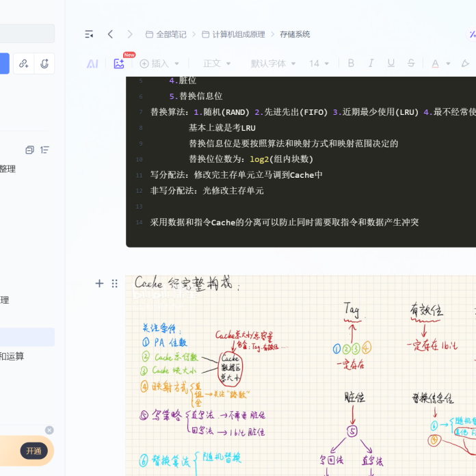Collapse all notes in the sidebar list

(x=29, y=150)
